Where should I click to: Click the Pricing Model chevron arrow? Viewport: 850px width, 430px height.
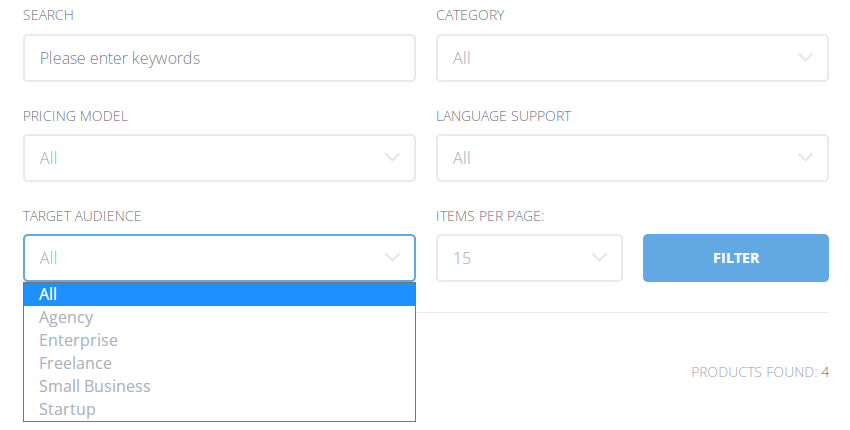(x=393, y=158)
